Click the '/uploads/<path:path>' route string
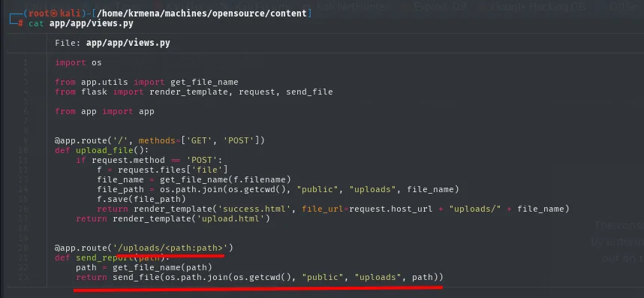The width and height of the screenshot is (644, 298). (x=170, y=248)
